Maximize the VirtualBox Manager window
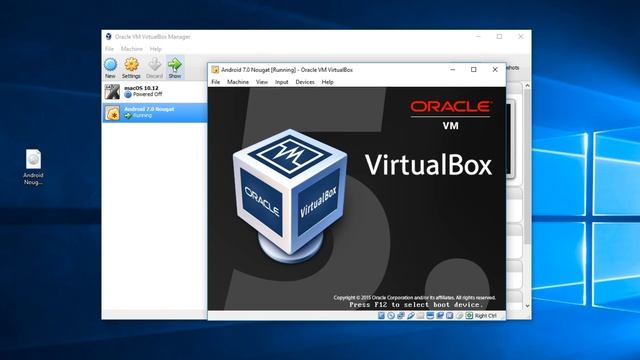 tap(499, 37)
